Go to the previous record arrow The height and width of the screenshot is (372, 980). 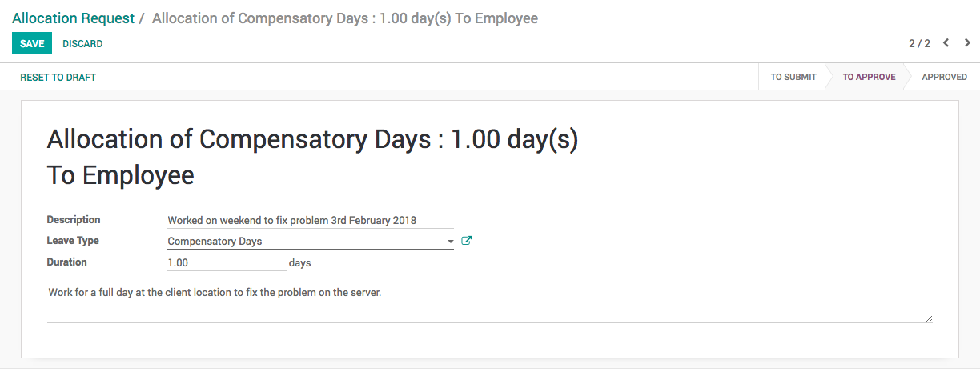coord(946,43)
